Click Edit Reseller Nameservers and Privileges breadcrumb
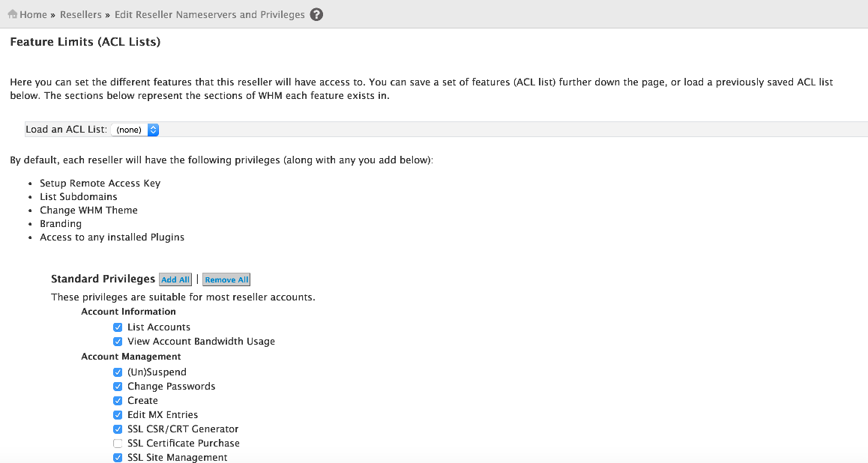868x463 pixels. coord(209,14)
